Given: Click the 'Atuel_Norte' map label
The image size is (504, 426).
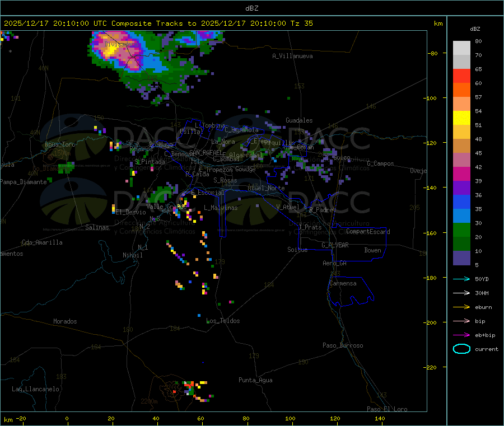Looking at the screenshot, I should [266, 188].
